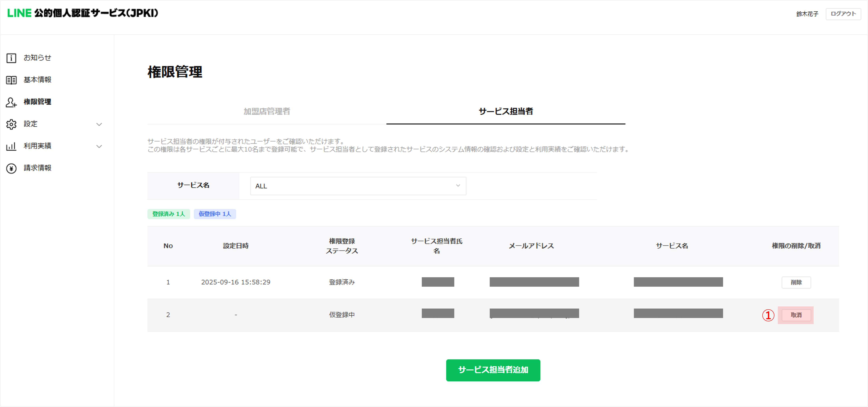Click the 権限管理 user-plus icon
The height and width of the screenshot is (407, 868).
pos(11,102)
